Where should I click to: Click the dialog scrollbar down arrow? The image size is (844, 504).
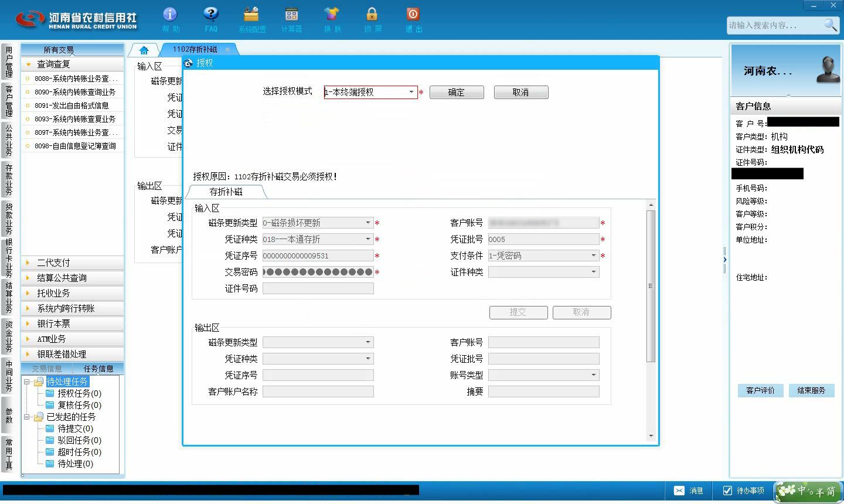[x=651, y=436]
